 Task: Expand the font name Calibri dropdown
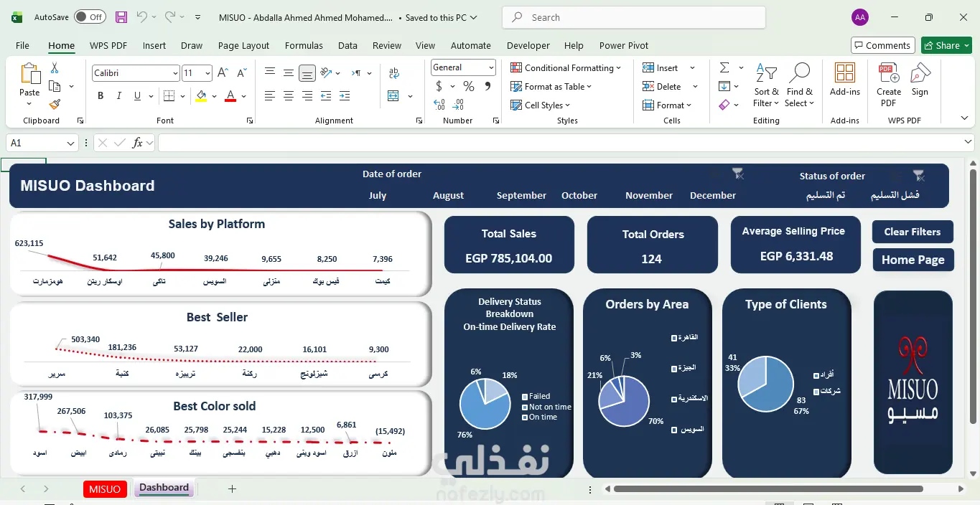(x=174, y=73)
